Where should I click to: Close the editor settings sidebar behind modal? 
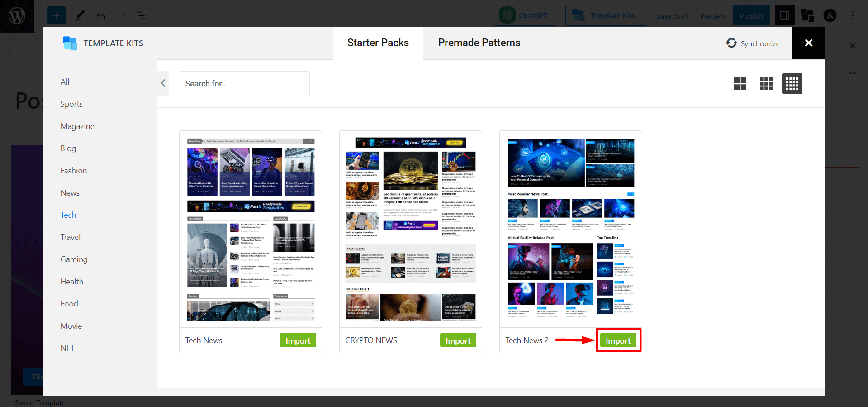[853, 46]
